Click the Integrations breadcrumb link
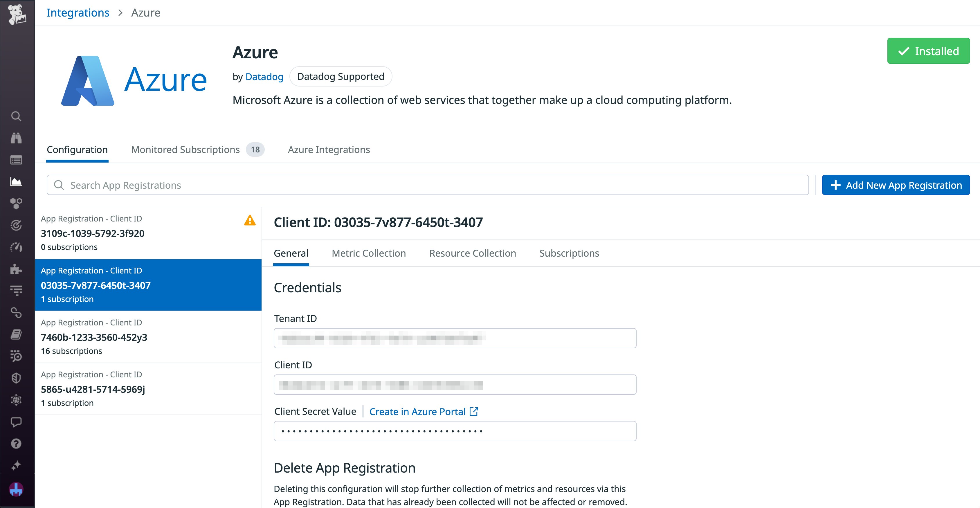The height and width of the screenshot is (508, 980). pyautogui.click(x=78, y=13)
